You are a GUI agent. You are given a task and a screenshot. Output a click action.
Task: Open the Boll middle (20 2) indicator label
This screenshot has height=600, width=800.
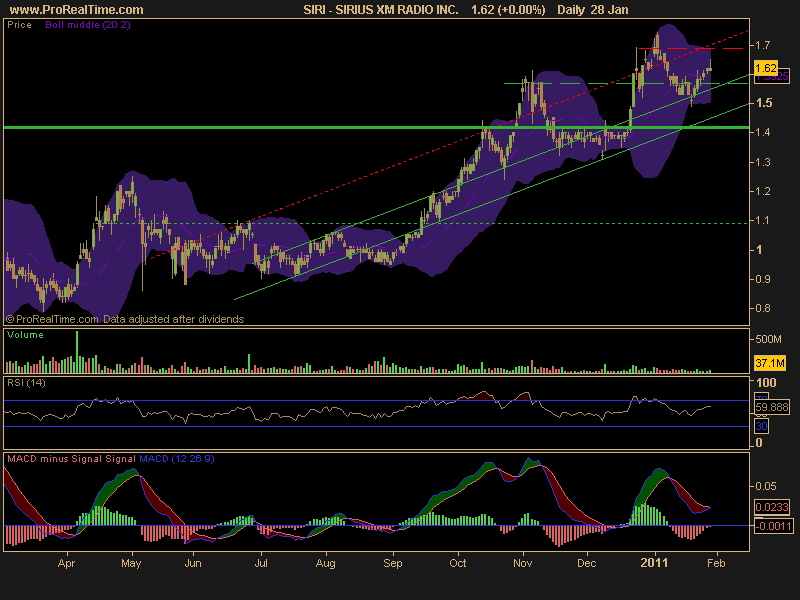[x=88, y=25]
